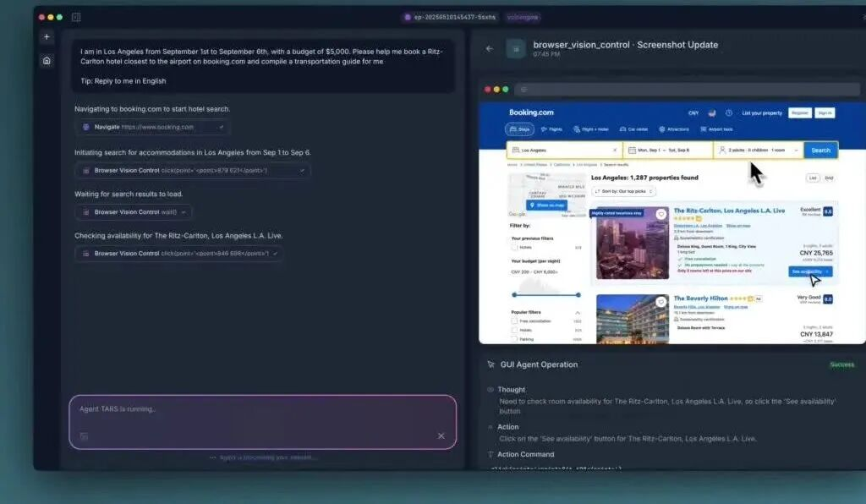Open Booking.com help question mark icon
The width and height of the screenshot is (866, 504).
click(729, 112)
